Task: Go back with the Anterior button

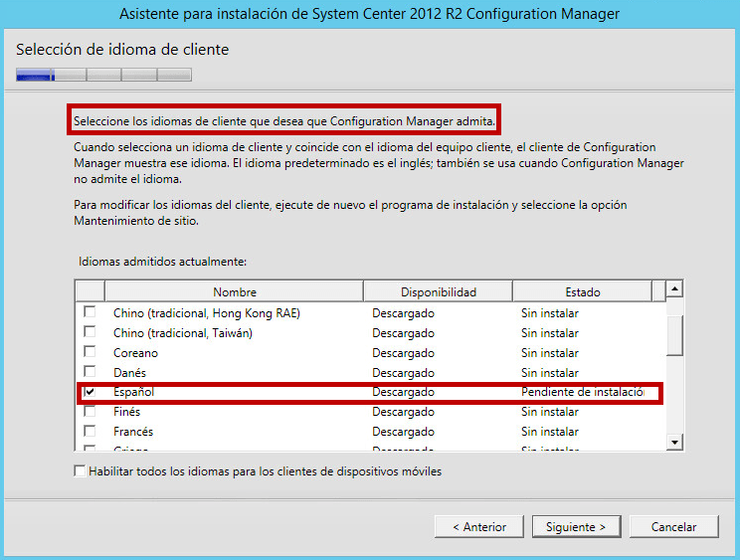Action: tap(478, 526)
